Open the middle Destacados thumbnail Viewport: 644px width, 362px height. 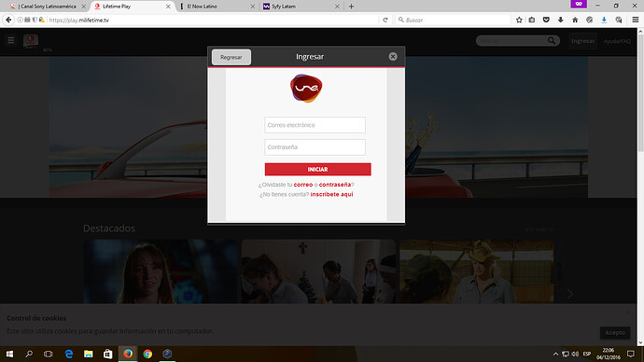[x=318, y=271]
